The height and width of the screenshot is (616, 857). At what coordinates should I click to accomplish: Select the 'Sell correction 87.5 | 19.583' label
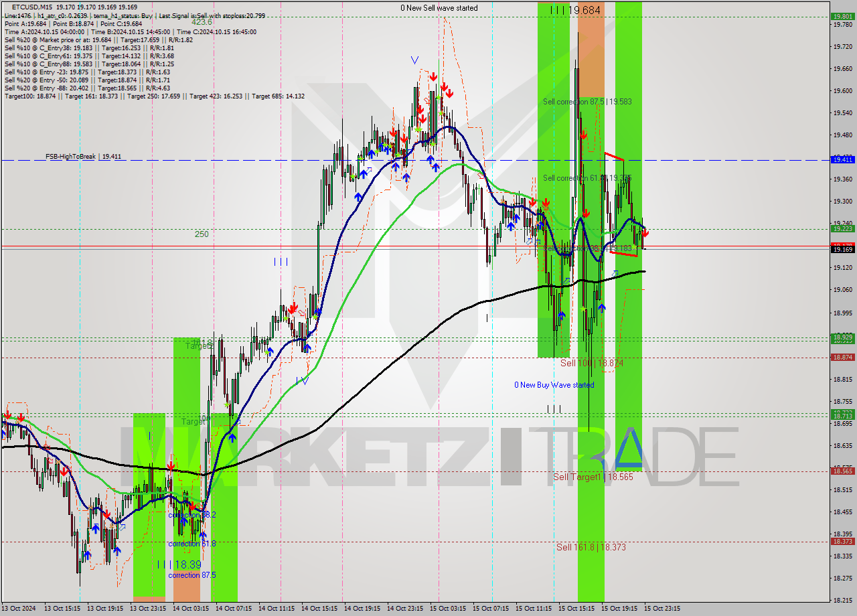click(x=587, y=102)
